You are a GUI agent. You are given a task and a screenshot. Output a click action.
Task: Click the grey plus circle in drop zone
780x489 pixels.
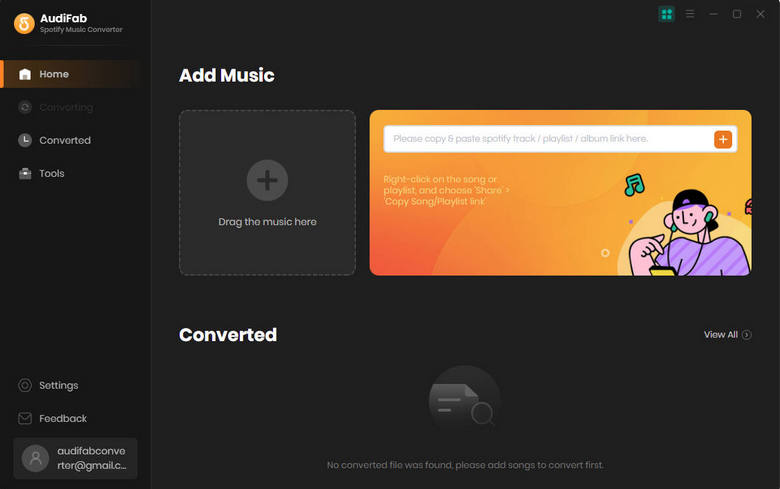coord(267,180)
